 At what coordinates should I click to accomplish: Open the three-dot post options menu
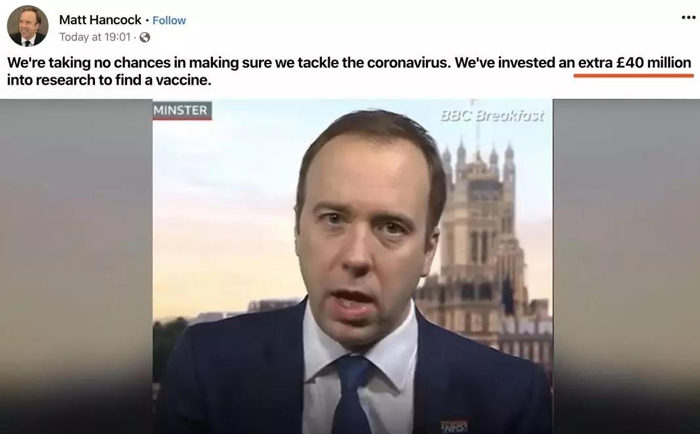pos(688,17)
